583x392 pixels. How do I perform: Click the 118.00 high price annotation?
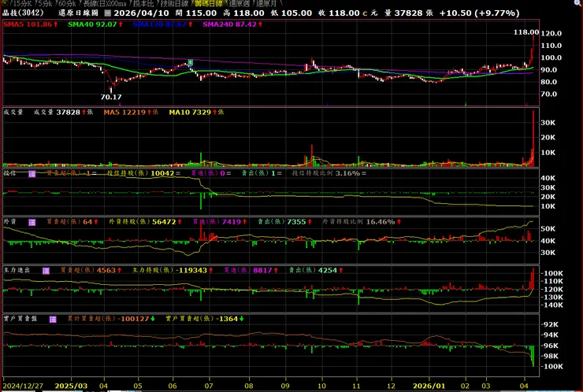pos(526,33)
